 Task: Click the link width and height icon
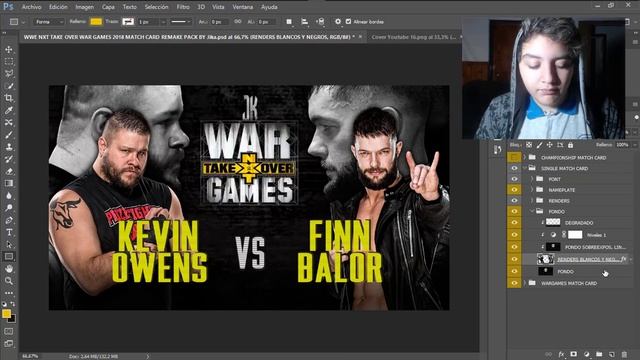(238, 22)
